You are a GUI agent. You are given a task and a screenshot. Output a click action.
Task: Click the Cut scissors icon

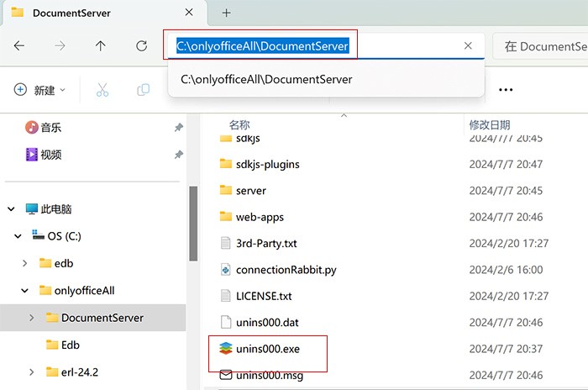pyautogui.click(x=102, y=90)
